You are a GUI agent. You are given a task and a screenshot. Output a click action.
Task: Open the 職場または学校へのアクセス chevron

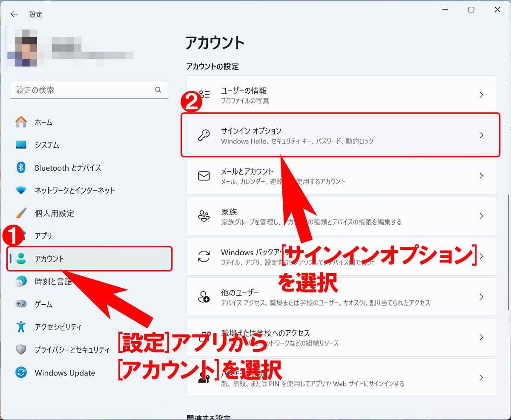(481, 337)
